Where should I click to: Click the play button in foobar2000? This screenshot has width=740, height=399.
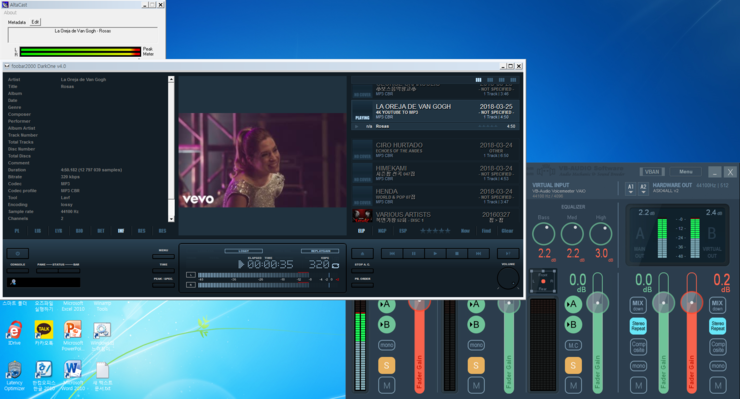435,254
